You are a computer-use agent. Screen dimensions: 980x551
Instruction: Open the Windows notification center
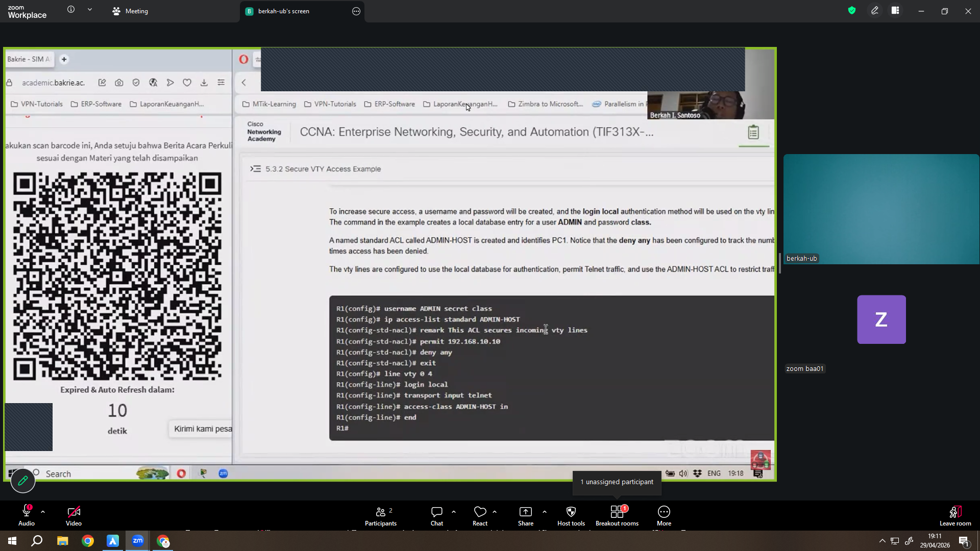point(964,541)
